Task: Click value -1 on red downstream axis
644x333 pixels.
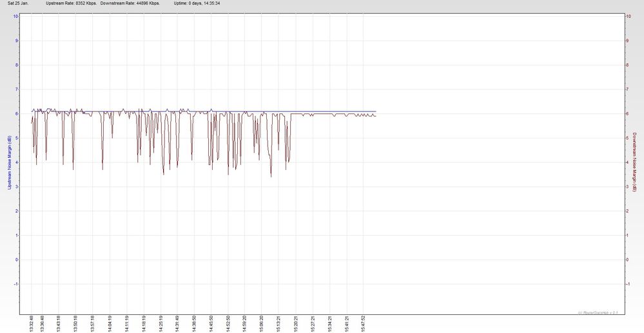Action: 628,284
